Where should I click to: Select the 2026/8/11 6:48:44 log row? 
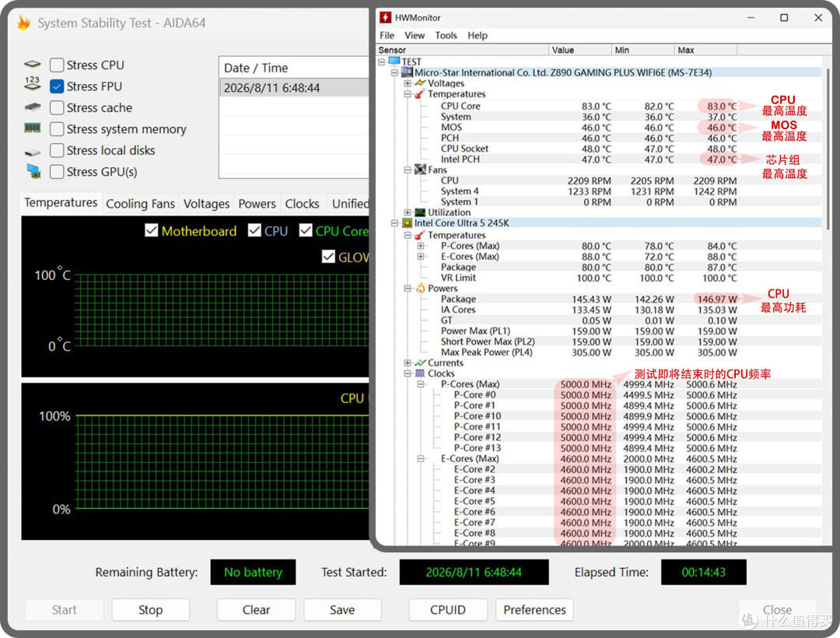(294, 88)
